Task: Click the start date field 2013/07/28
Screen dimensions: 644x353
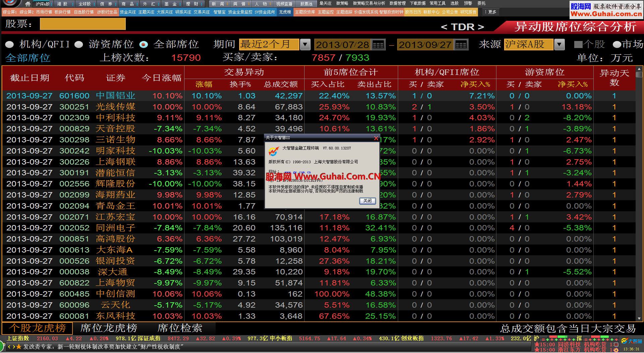Action: coord(342,45)
